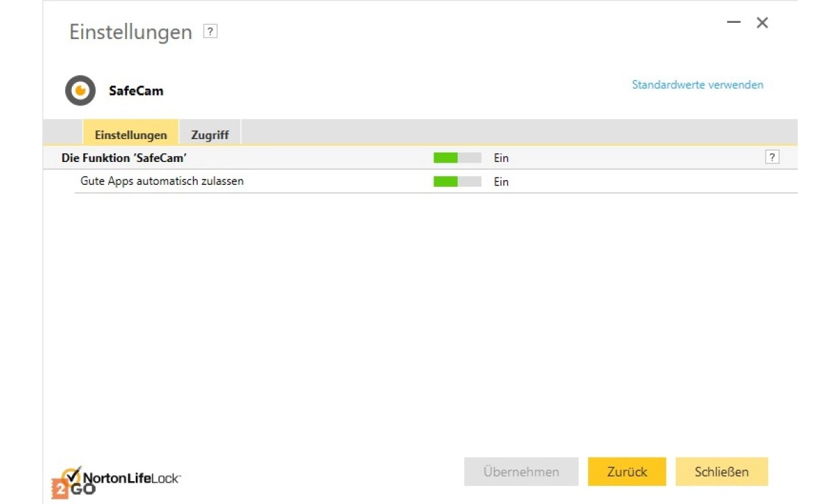
Task: Disable 'Gute Apps automatisch zulassen' switch
Action: point(457,181)
